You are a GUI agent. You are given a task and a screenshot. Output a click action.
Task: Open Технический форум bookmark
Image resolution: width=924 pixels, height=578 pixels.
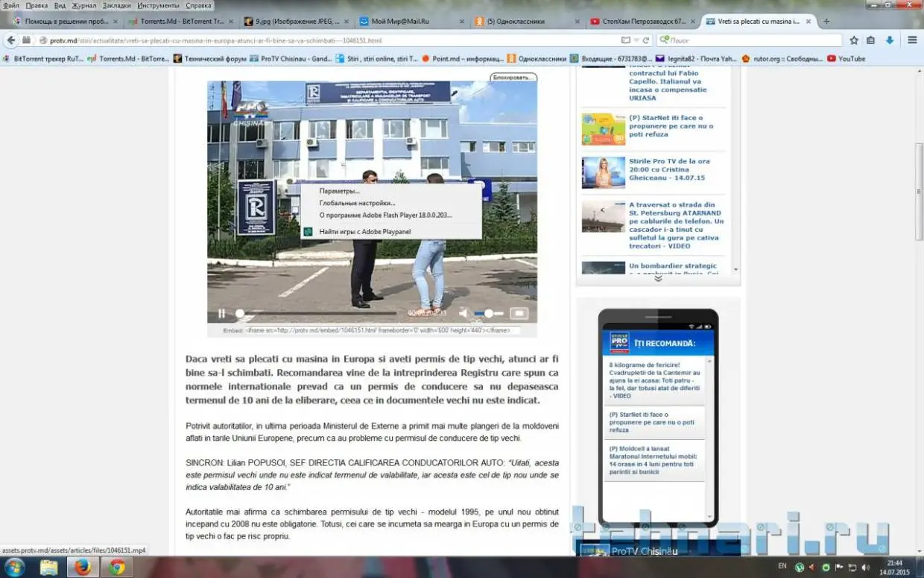pyautogui.click(x=209, y=58)
